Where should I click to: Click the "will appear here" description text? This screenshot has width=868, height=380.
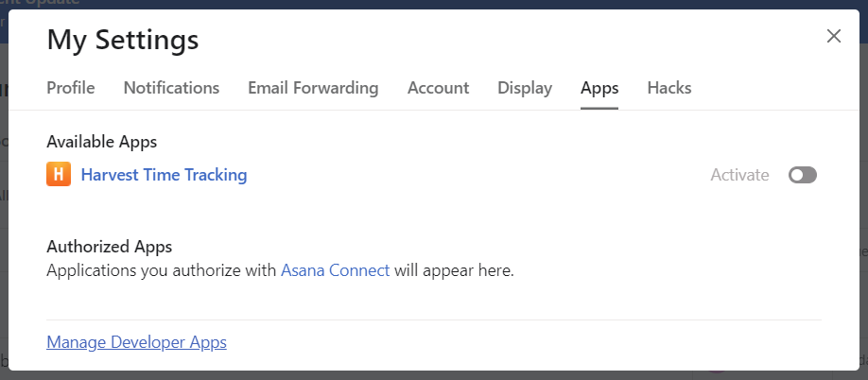(x=454, y=270)
